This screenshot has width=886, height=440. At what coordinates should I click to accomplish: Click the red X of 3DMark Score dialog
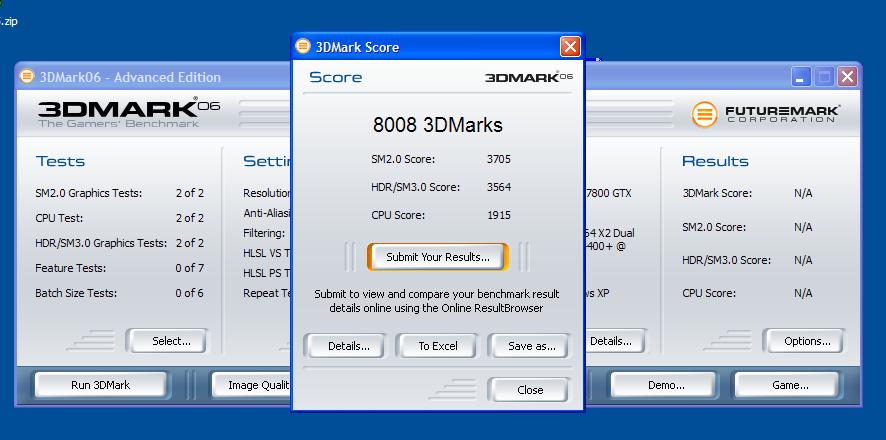click(570, 46)
